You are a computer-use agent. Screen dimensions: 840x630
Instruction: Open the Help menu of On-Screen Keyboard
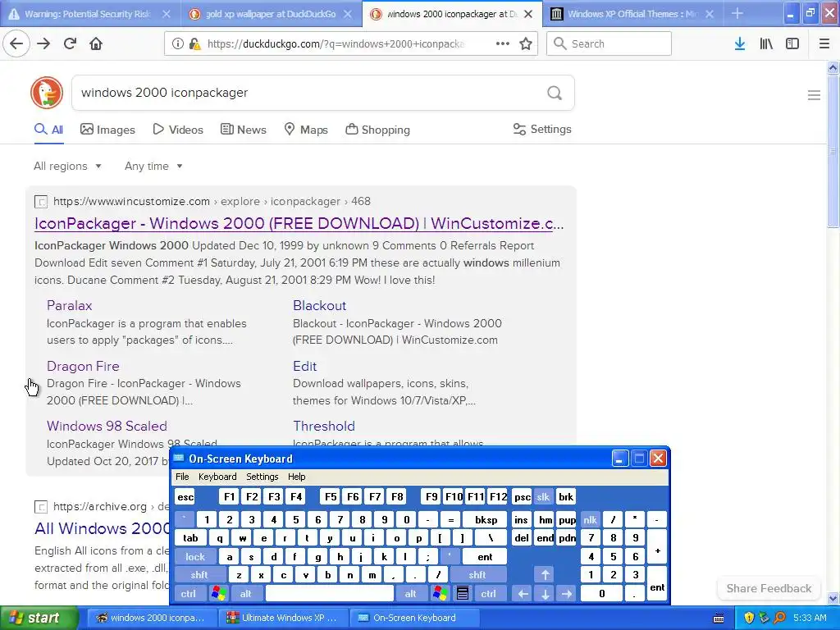click(296, 477)
